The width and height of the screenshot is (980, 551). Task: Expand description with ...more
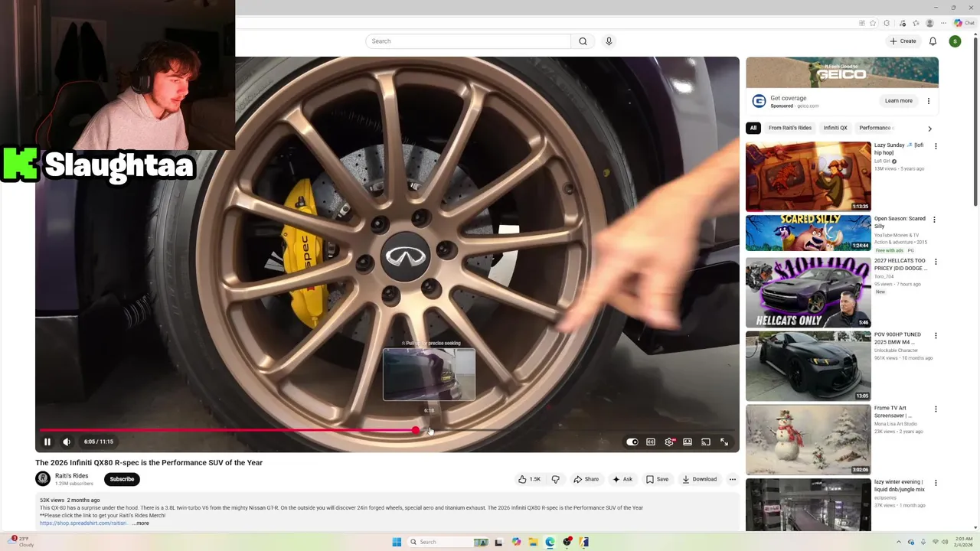pyautogui.click(x=141, y=523)
